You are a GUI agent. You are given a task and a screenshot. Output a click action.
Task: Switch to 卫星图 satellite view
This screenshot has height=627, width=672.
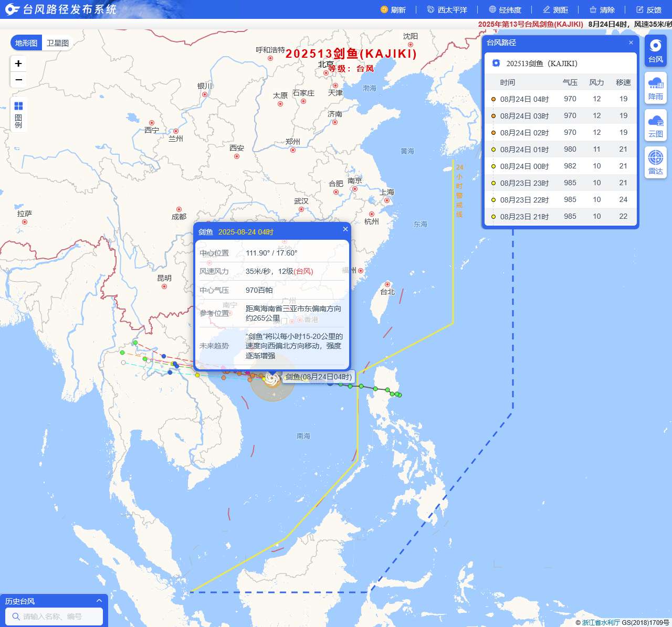58,43
